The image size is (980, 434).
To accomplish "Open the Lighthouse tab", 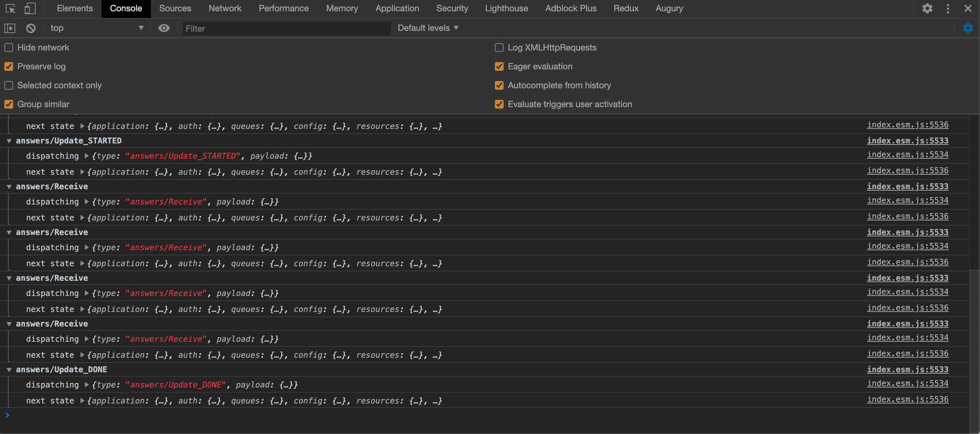I will coord(507,8).
